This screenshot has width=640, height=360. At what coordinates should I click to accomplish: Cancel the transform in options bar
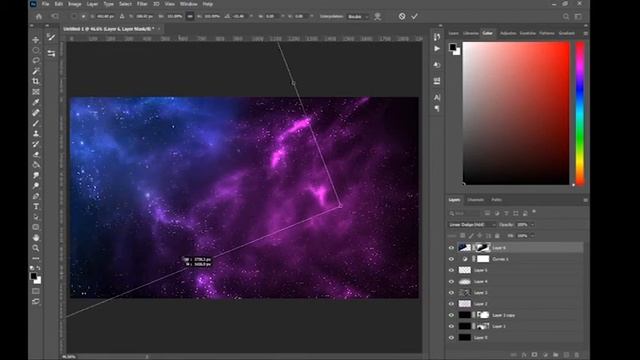[402, 16]
